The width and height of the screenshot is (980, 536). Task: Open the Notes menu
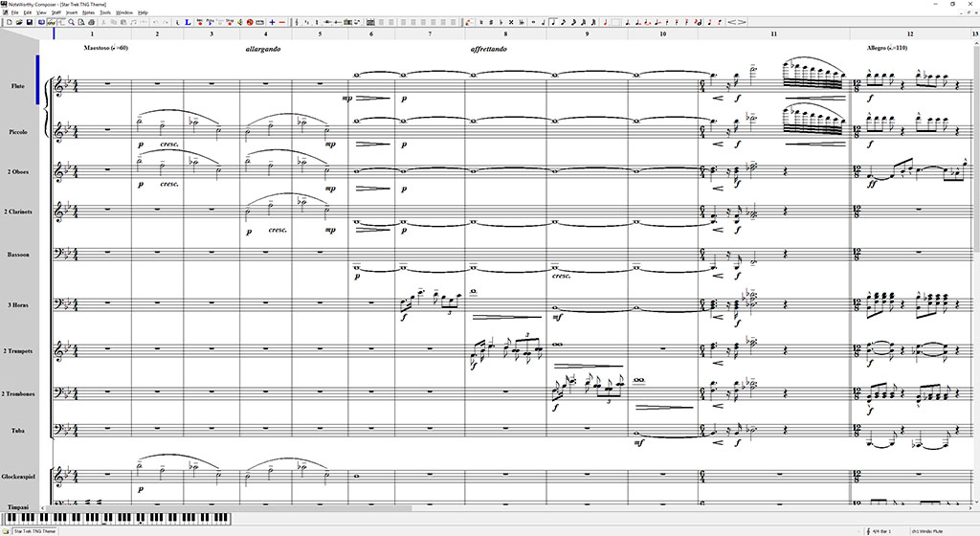coord(89,12)
